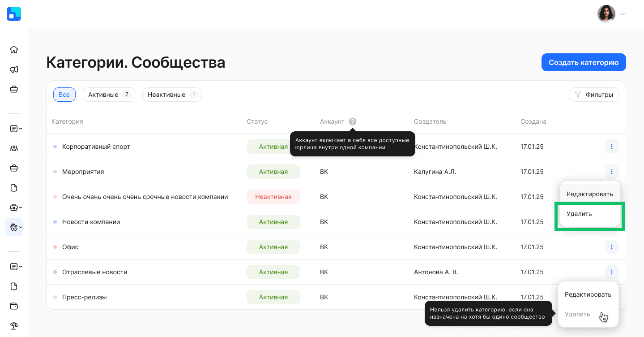Open the Home icon in sidebar

point(14,49)
